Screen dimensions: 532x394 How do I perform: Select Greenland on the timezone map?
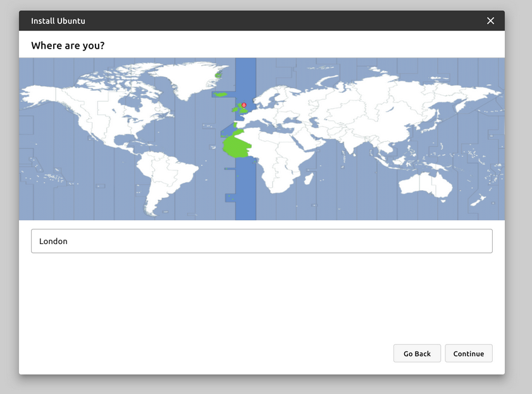pos(189,80)
